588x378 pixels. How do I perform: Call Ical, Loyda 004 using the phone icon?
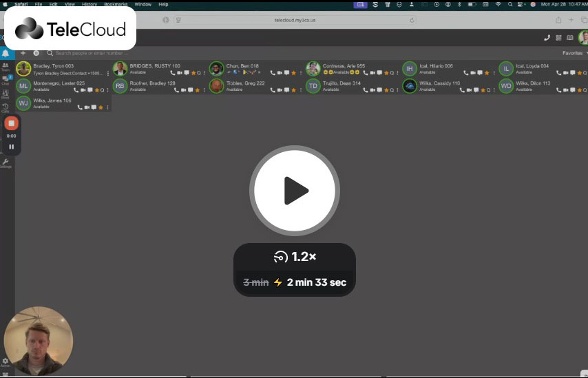(559, 73)
